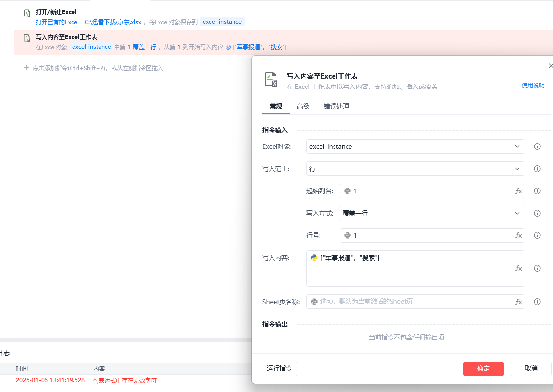Viewport: 553px width, 392px height.
Task: Open the 写入方式 dropdown
Action: 432,213
